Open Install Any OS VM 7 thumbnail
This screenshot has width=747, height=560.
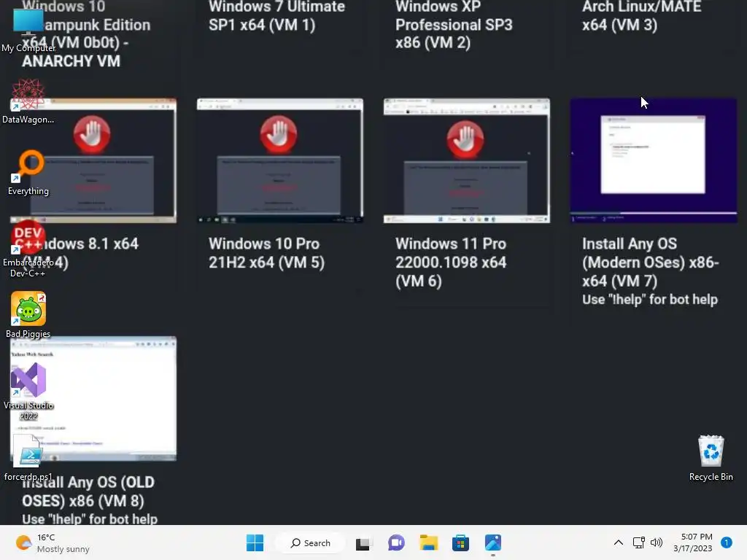pyautogui.click(x=654, y=161)
